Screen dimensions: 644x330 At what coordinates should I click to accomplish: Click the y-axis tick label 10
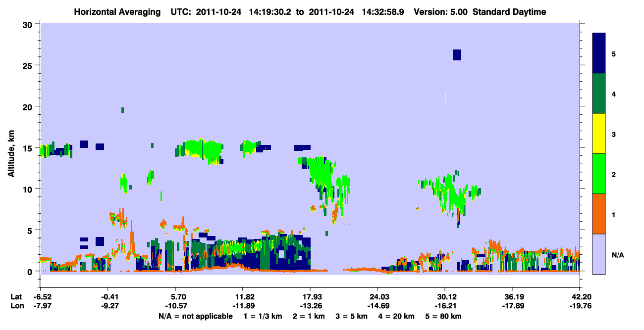coord(29,189)
